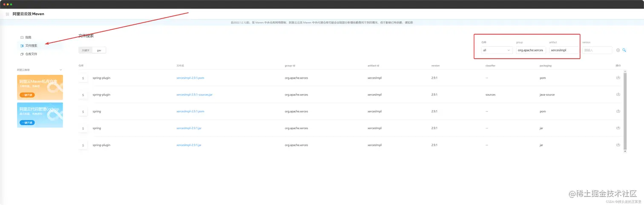The height and width of the screenshot is (205, 644).
Task: Open xercesImpl-2.9.1.pom link in the spring row
Action: coord(190,111)
